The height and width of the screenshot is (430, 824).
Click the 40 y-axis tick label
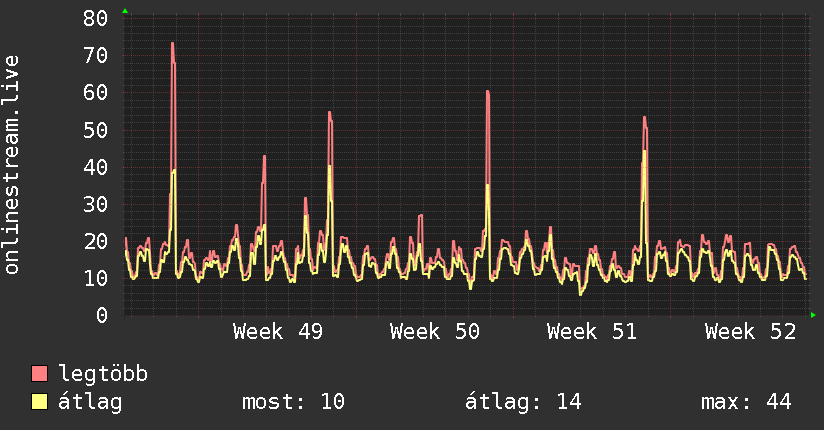tap(95, 167)
